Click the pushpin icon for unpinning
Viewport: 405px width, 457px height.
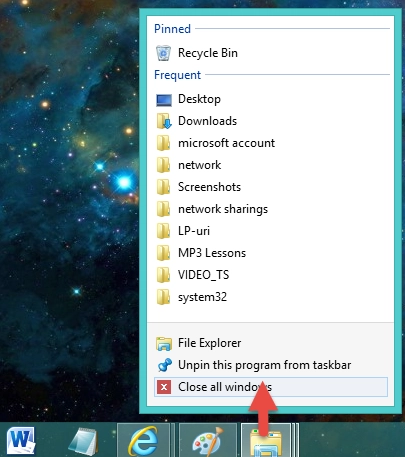(164, 365)
